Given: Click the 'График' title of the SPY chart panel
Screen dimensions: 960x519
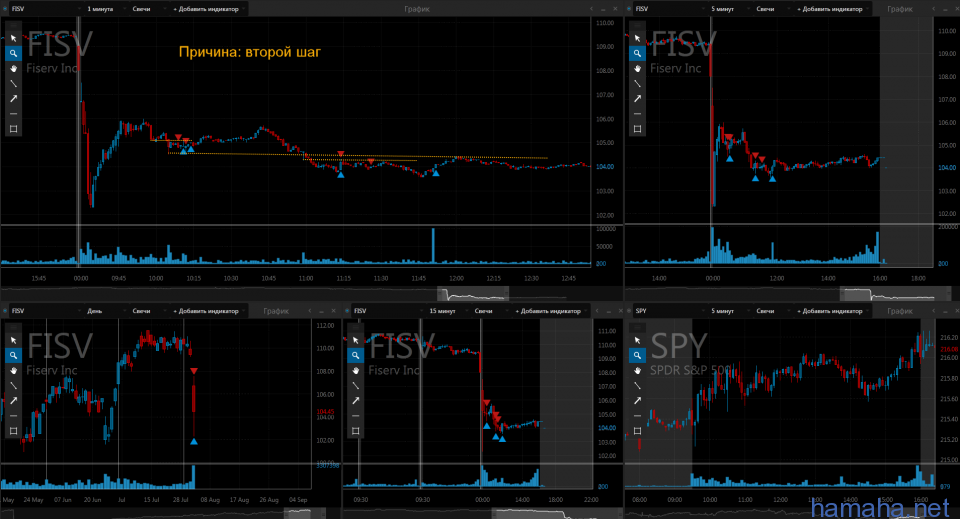Looking at the screenshot, I should (x=900, y=311).
